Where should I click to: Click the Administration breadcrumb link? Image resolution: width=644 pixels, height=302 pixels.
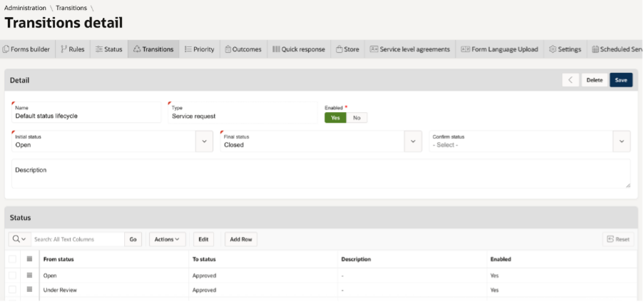tap(25, 8)
